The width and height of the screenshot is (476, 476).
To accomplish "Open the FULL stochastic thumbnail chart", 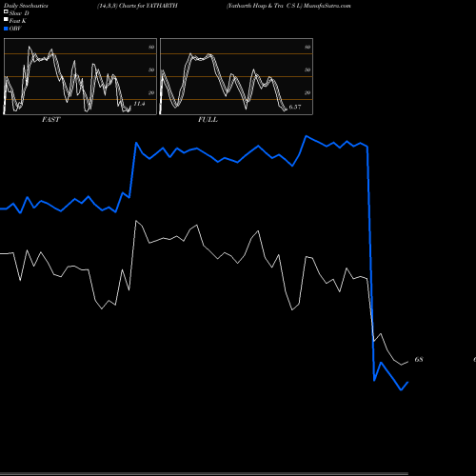I will tap(236, 76).
